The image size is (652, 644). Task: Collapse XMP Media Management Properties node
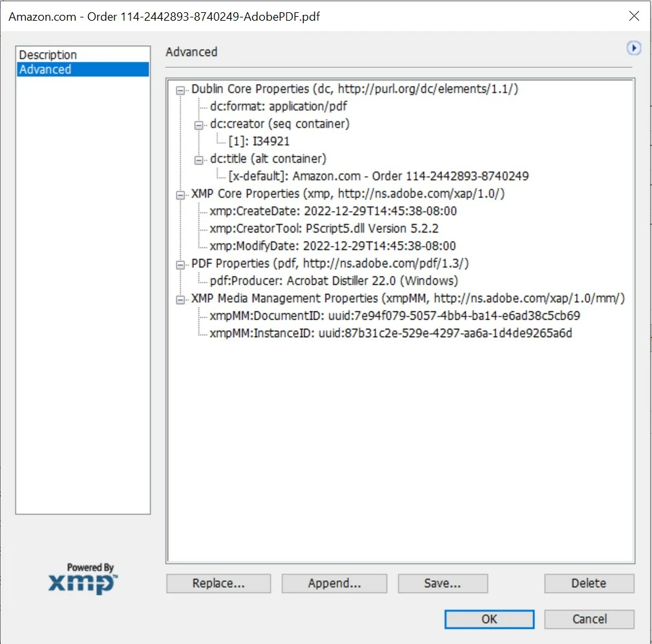click(x=180, y=300)
